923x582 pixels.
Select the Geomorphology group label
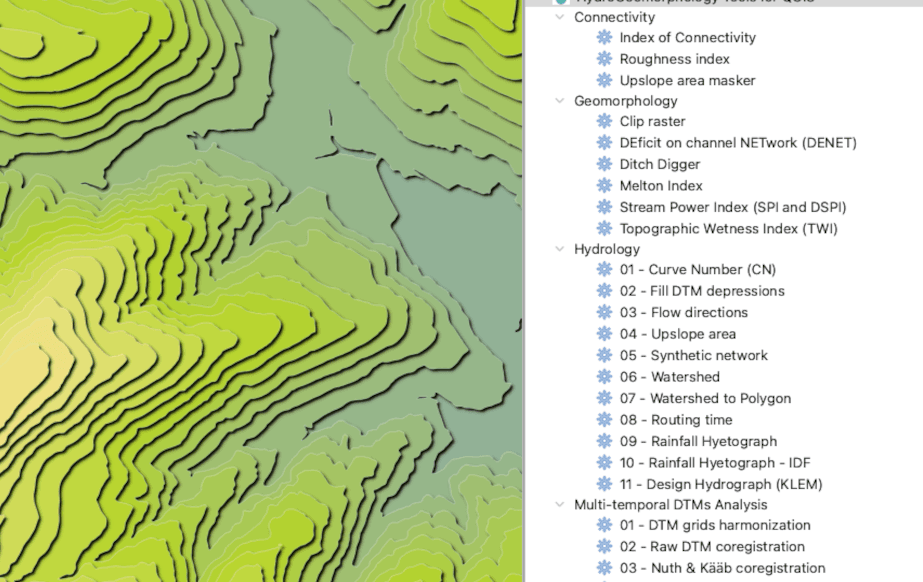tap(626, 101)
